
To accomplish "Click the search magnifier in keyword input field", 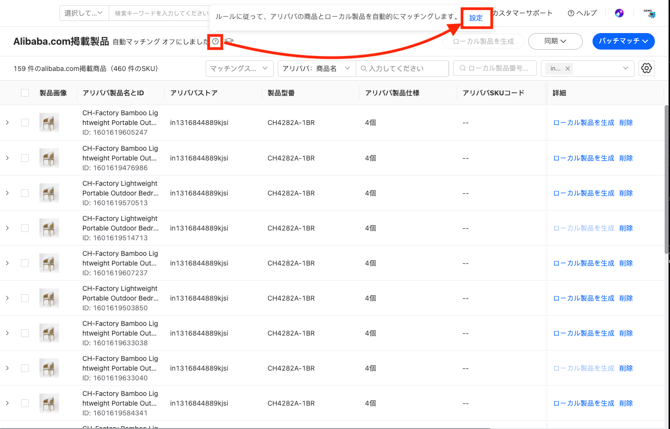I will (x=366, y=69).
